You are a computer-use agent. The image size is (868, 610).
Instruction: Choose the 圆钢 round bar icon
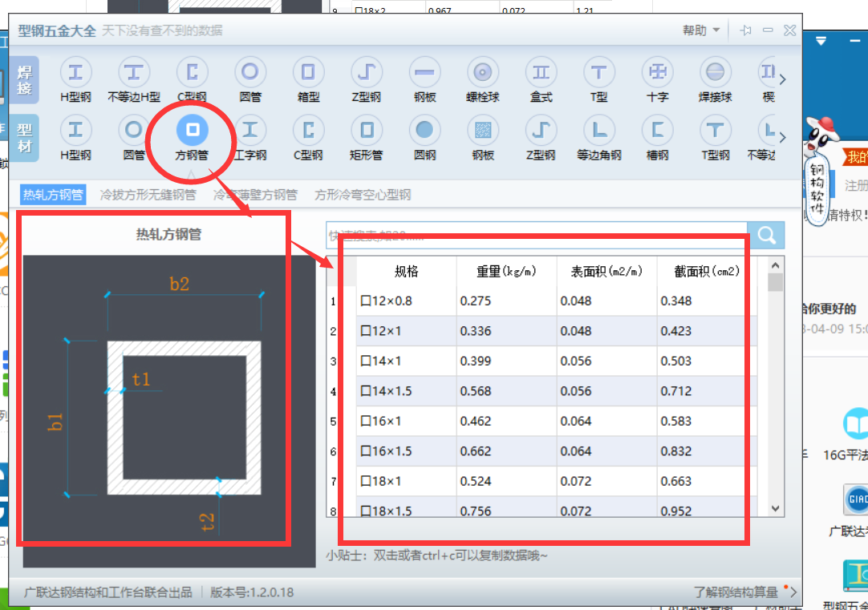point(424,131)
